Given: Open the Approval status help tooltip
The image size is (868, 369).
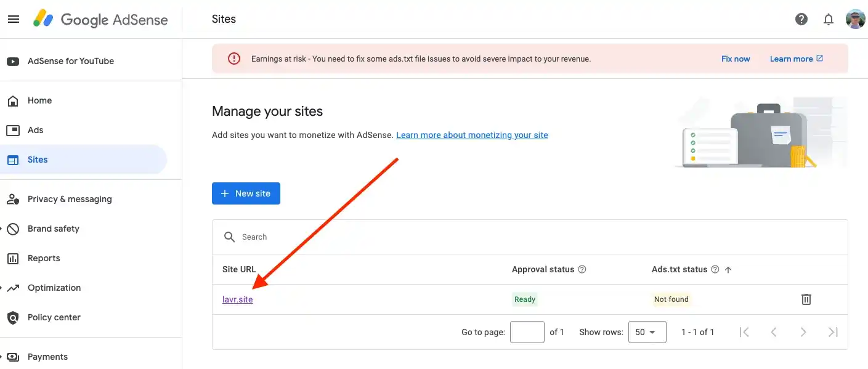Looking at the screenshot, I should (582, 269).
